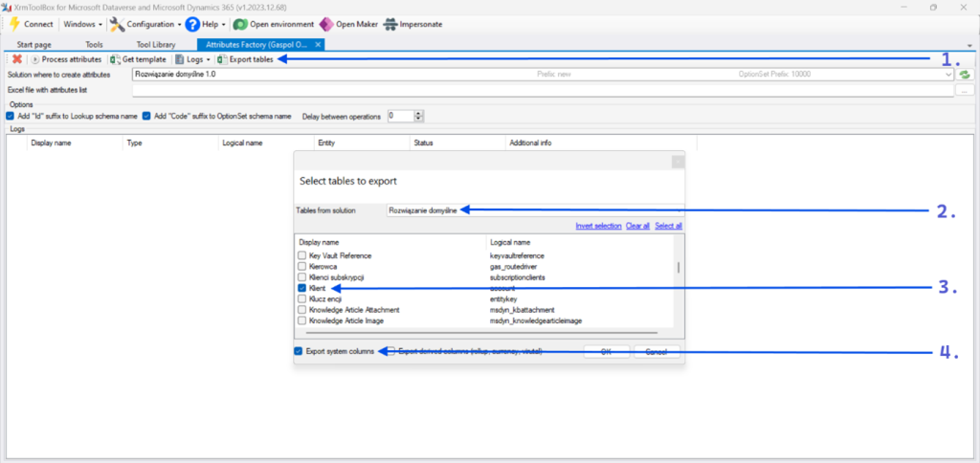The height and width of the screenshot is (463, 980).
Task: Click the Clear all link
Action: 637,226
